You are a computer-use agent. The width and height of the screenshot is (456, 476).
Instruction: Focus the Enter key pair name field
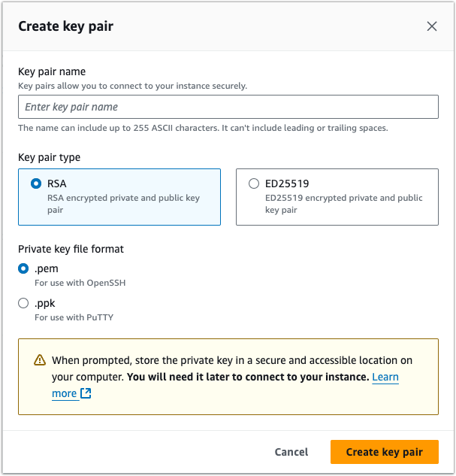228,107
